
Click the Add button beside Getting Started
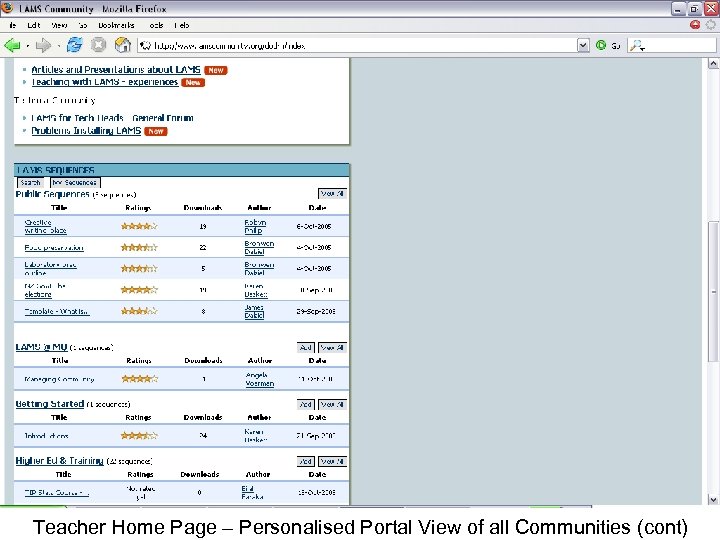306,405
